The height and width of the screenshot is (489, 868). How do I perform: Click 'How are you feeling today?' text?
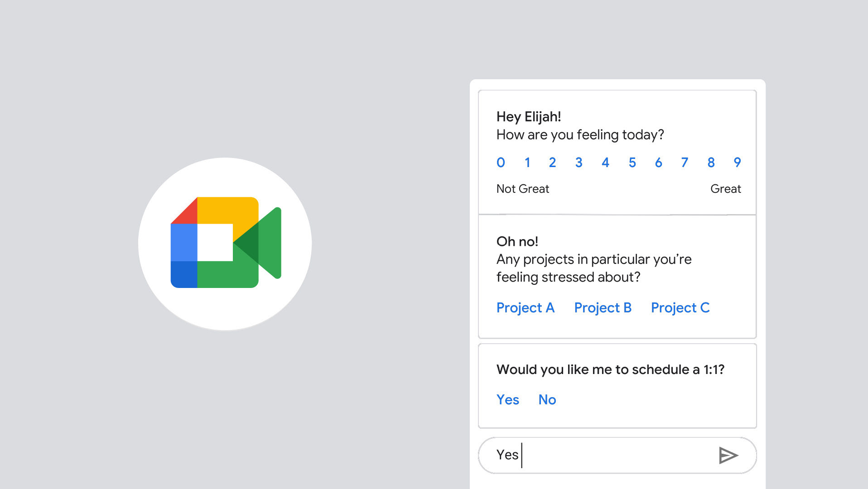[580, 135]
